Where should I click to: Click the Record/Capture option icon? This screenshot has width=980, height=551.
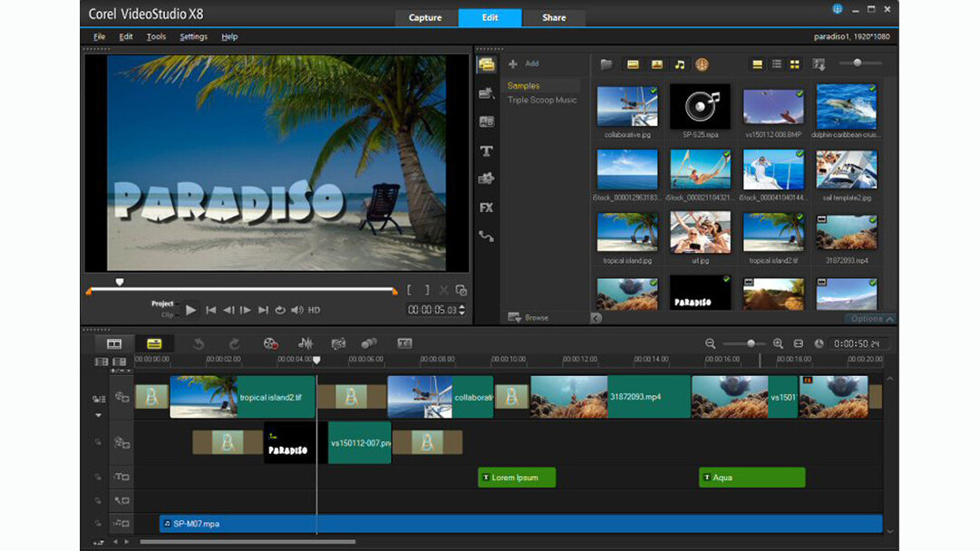270,343
